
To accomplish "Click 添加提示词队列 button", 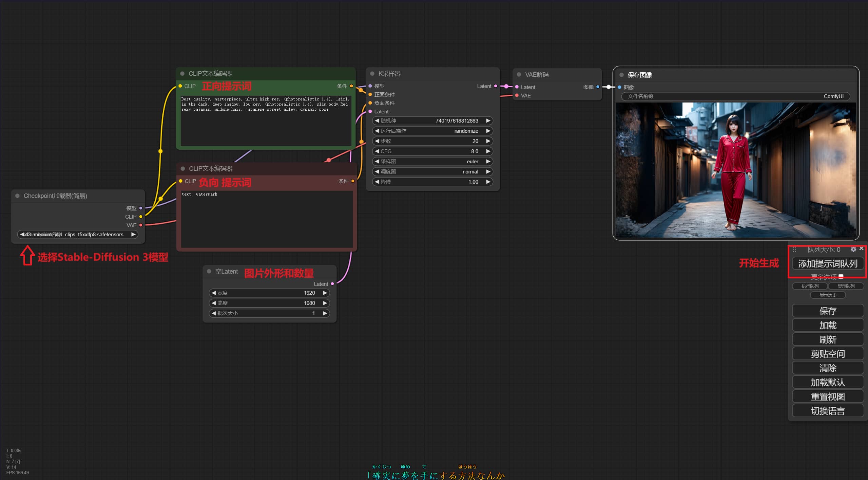I will click(828, 264).
